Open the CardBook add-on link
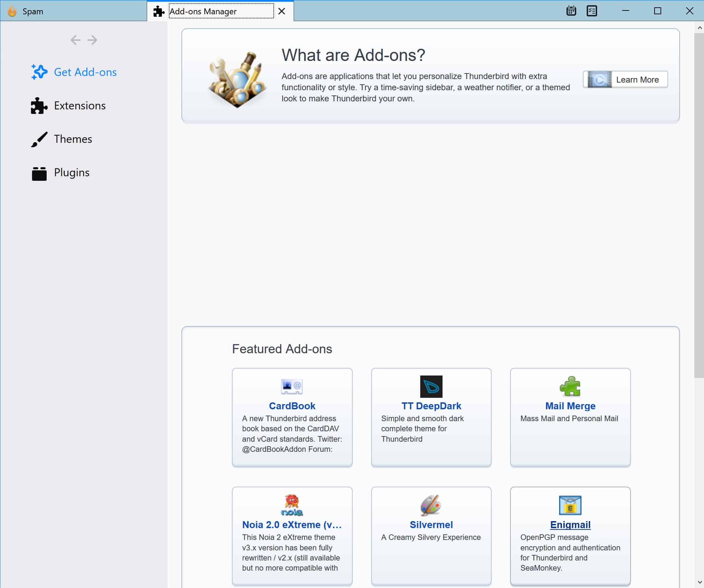 292,406
